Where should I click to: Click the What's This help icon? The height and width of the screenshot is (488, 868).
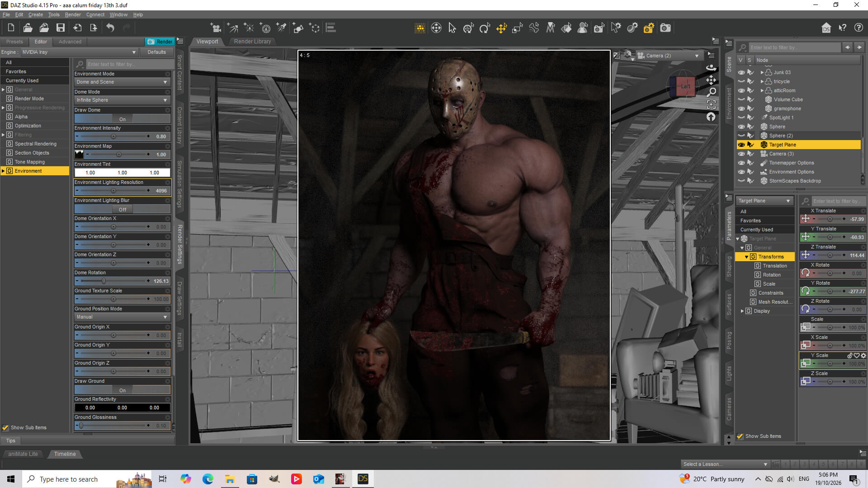pos(843,28)
